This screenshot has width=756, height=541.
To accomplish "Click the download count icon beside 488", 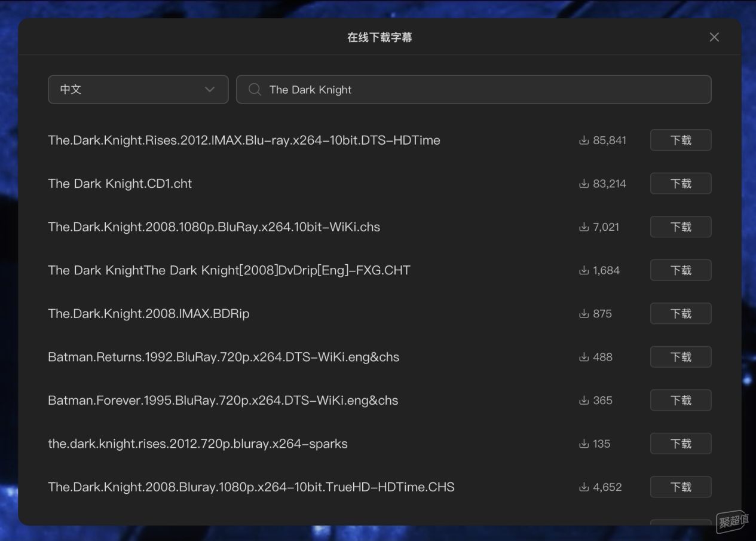I will pyautogui.click(x=584, y=357).
